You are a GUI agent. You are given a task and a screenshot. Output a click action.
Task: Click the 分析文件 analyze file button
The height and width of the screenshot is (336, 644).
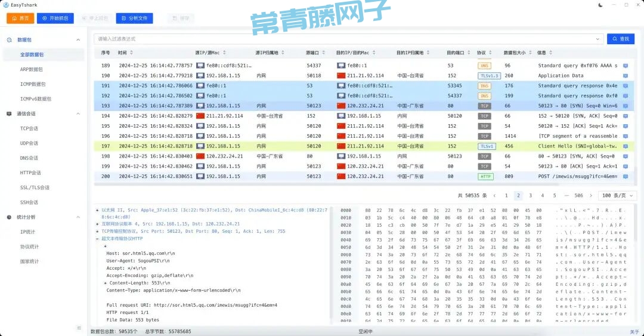point(134,19)
